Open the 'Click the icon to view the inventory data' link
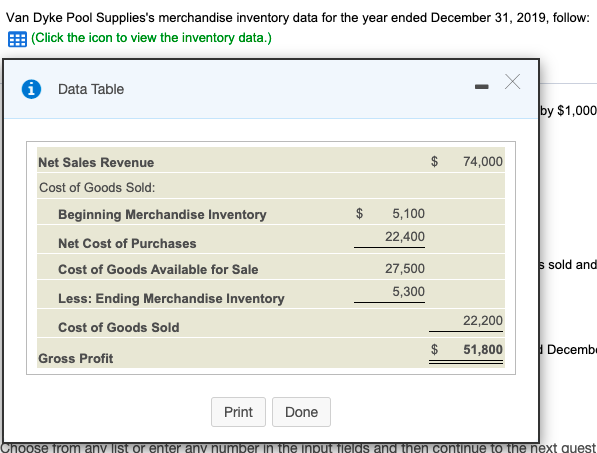The image size is (597, 453). click(x=152, y=38)
